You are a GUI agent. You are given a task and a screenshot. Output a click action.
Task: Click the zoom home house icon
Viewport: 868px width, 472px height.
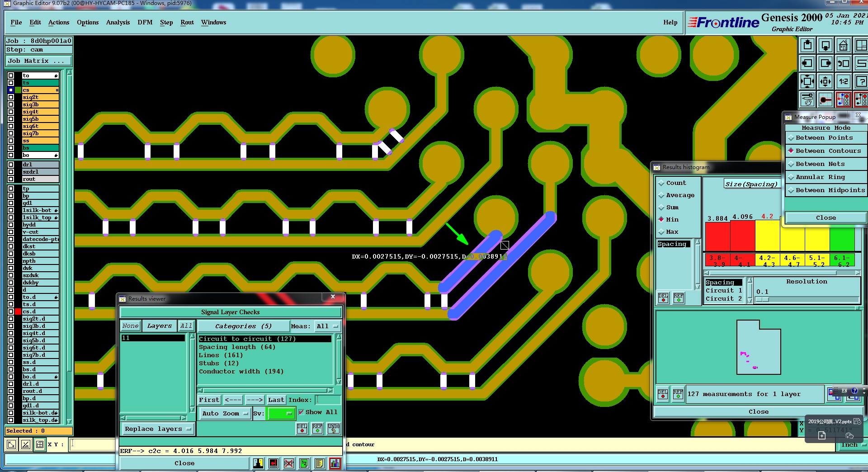(844, 45)
